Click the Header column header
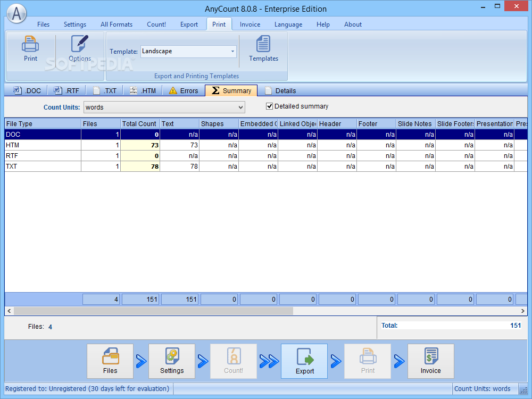 (x=337, y=124)
